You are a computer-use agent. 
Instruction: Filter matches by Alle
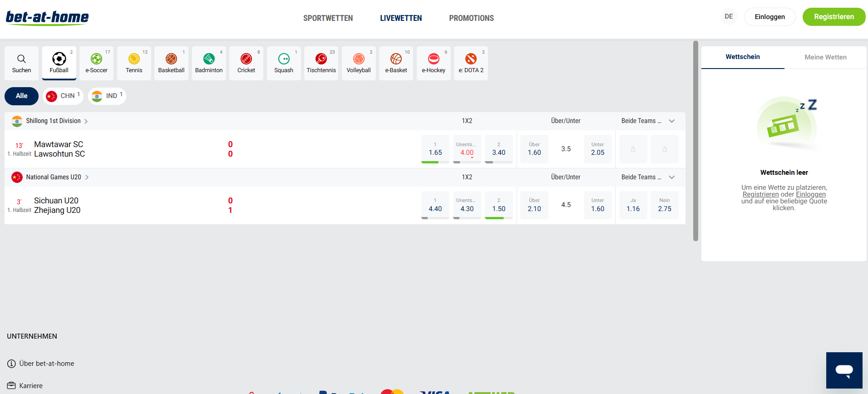(x=21, y=96)
